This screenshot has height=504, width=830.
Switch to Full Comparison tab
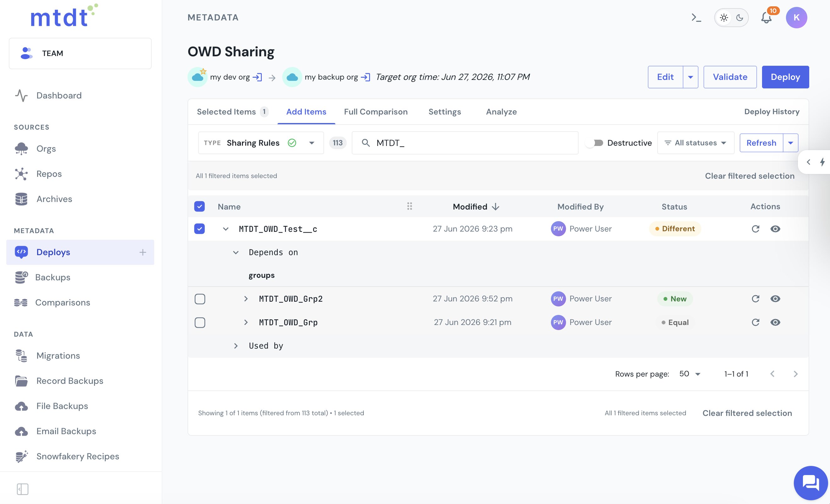tap(376, 111)
